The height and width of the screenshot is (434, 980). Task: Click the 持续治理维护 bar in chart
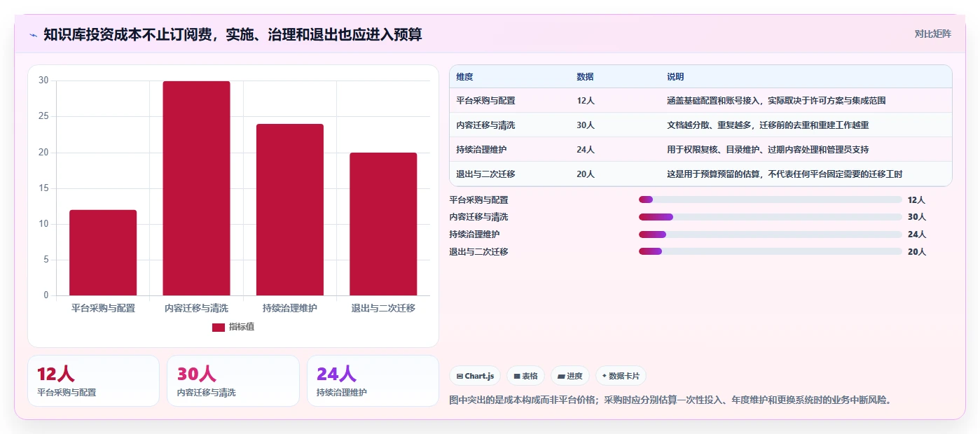(290, 210)
